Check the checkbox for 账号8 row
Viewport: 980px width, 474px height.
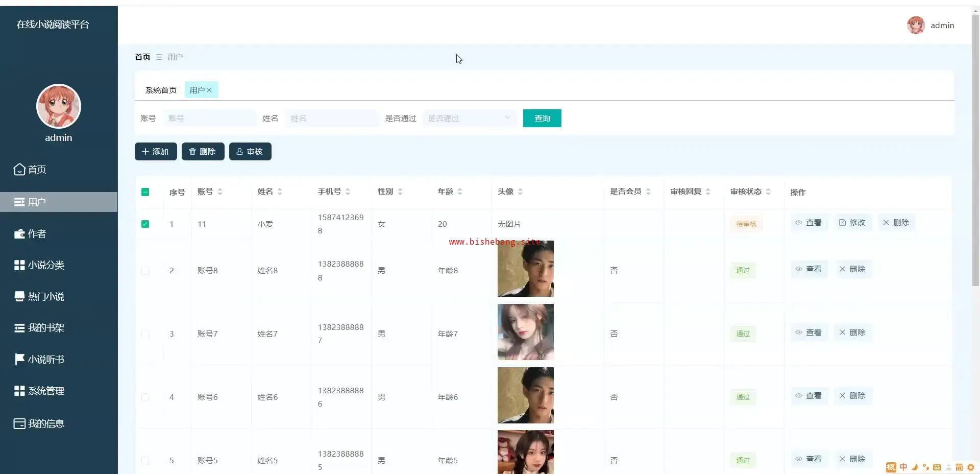[x=145, y=271]
